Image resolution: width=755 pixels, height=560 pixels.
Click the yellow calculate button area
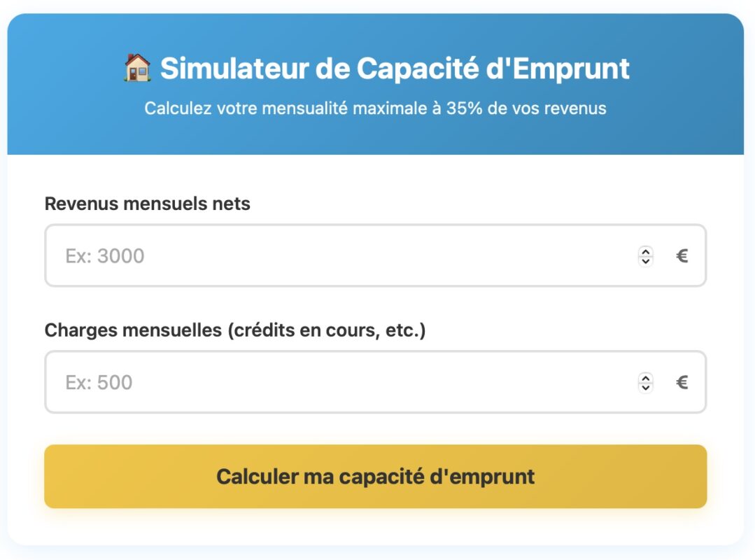[377, 476]
